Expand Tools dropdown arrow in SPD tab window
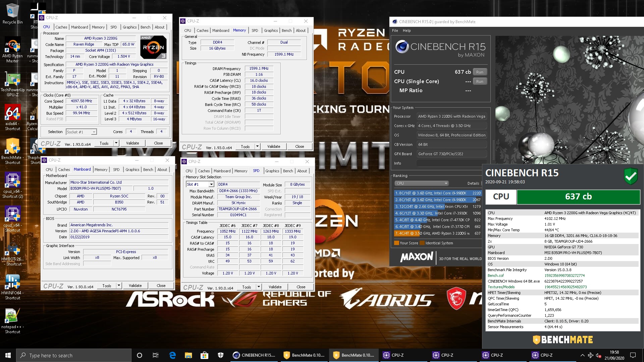 pos(259,287)
